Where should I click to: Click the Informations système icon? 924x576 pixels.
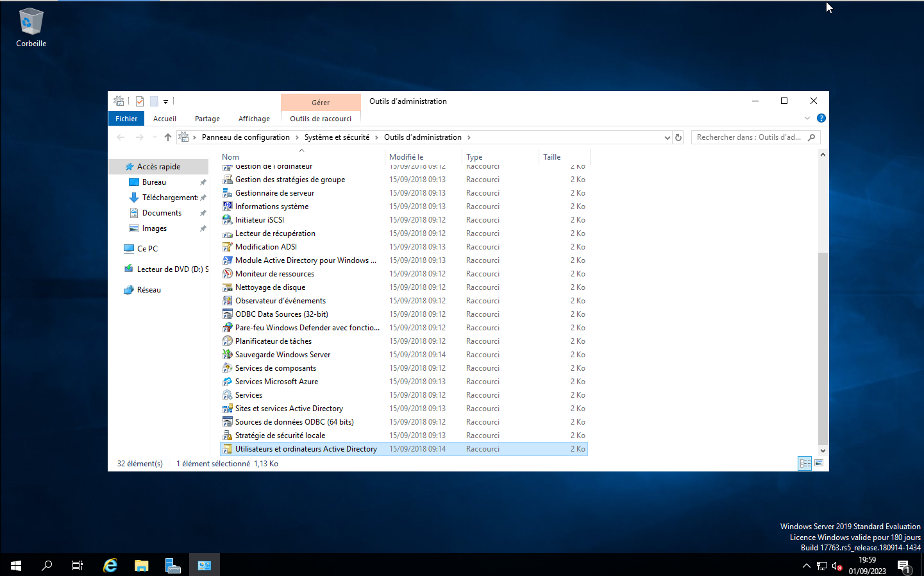(227, 207)
